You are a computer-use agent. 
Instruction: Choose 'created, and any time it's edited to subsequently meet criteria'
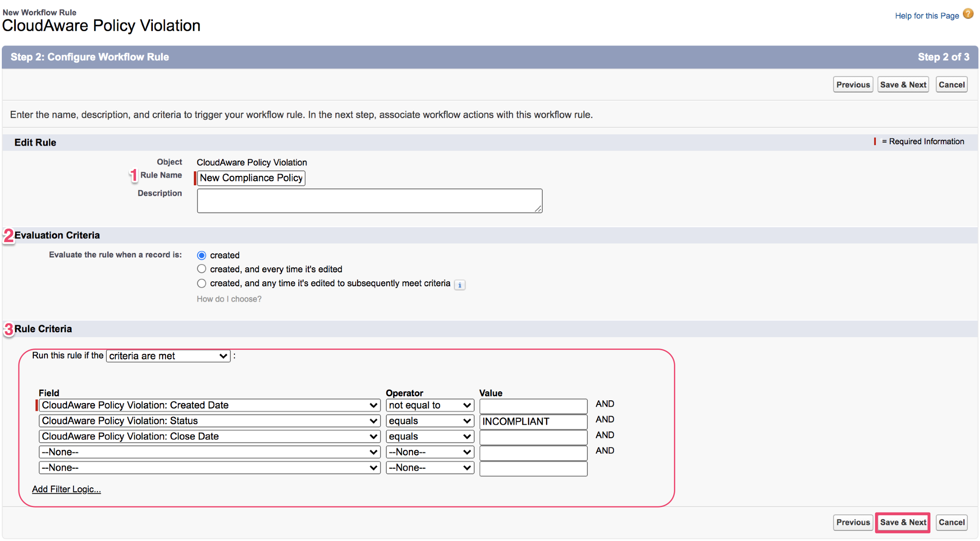point(201,284)
